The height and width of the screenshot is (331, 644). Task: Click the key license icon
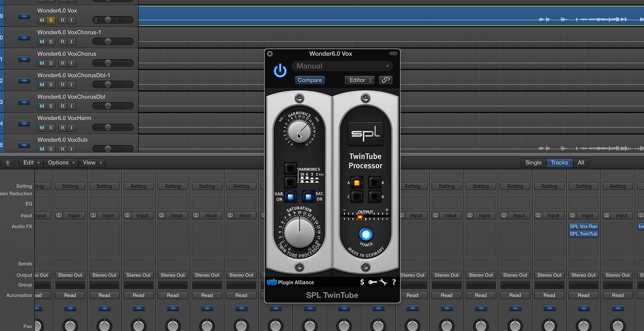[x=373, y=282]
